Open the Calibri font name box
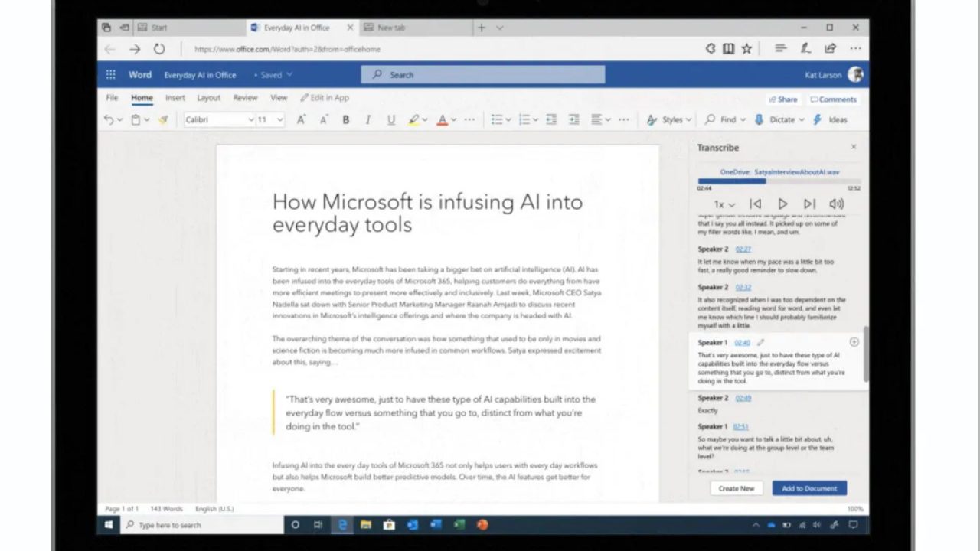Screen dimensions: 980x551 pos(219,120)
